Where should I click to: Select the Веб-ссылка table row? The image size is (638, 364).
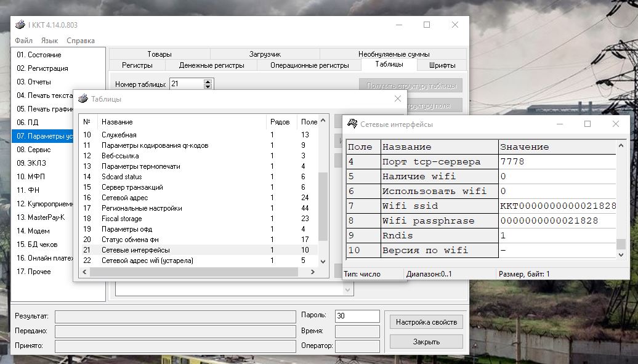coord(198,156)
